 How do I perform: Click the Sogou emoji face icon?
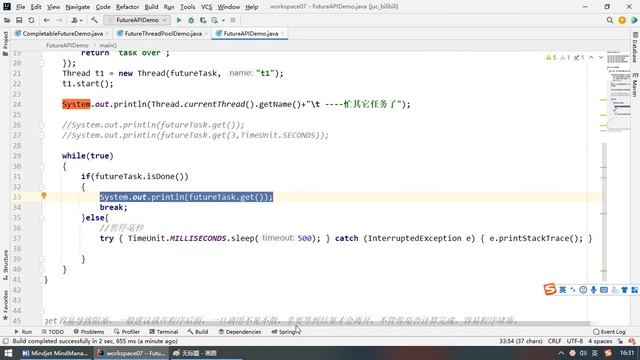[x=583, y=290]
